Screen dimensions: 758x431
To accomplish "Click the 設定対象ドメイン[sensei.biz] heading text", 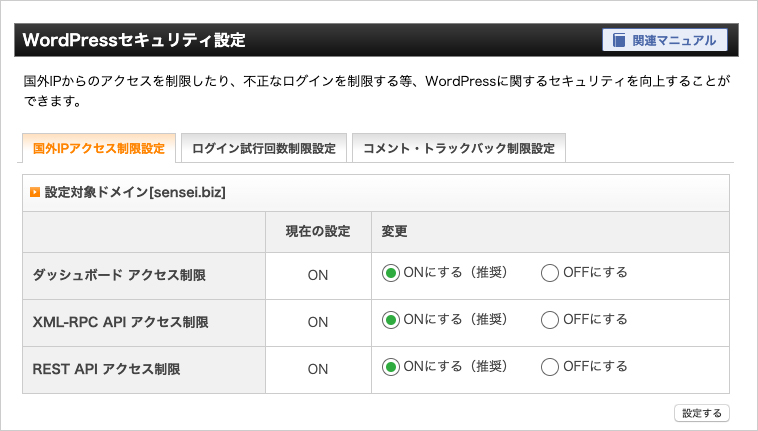I will pos(135,192).
